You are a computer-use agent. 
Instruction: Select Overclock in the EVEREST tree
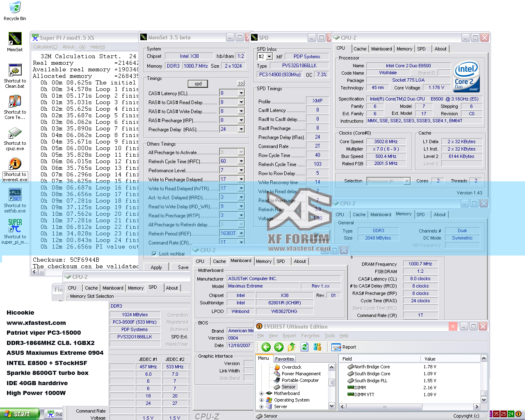[291, 367]
